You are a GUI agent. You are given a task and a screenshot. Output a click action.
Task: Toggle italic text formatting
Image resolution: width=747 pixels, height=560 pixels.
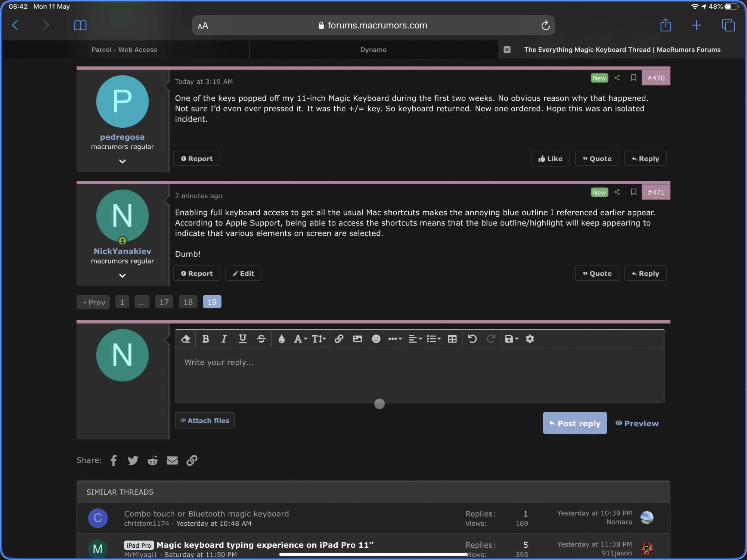point(224,339)
